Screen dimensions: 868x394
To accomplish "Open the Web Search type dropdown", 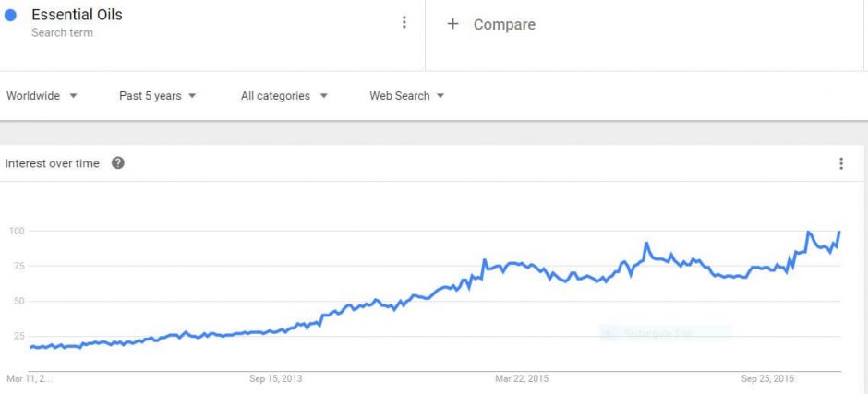I will pyautogui.click(x=407, y=96).
